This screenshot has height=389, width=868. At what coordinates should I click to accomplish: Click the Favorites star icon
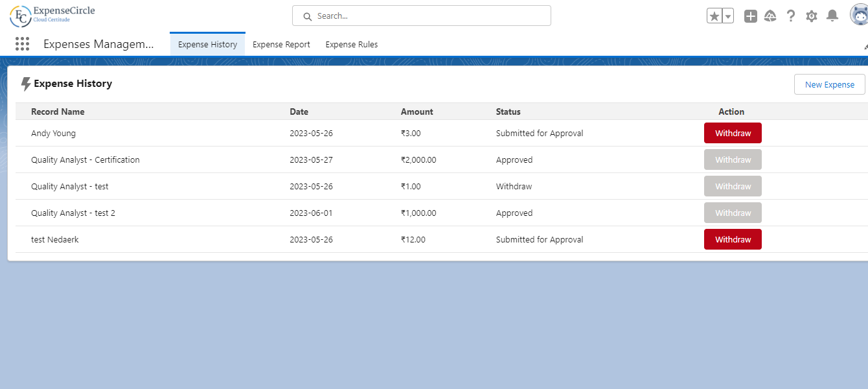[714, 16]
